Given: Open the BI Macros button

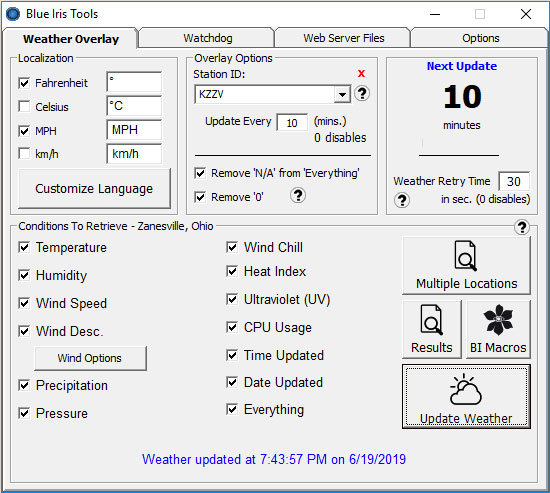Looking at the screenshot, I should (498, 329).
